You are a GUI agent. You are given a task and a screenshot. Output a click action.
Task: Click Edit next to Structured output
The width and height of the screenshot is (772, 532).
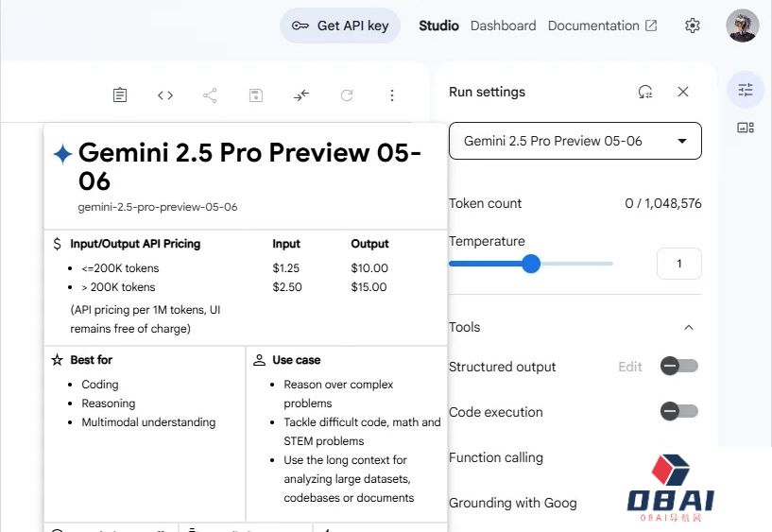pyautogui.click(x=630, y=367)
